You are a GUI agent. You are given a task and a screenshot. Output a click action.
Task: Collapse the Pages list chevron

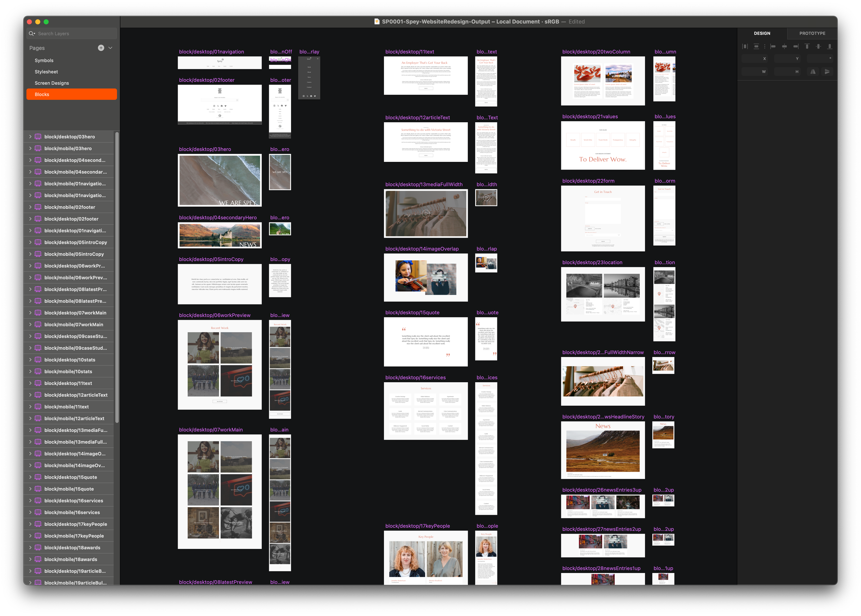[x=110, y=48]
